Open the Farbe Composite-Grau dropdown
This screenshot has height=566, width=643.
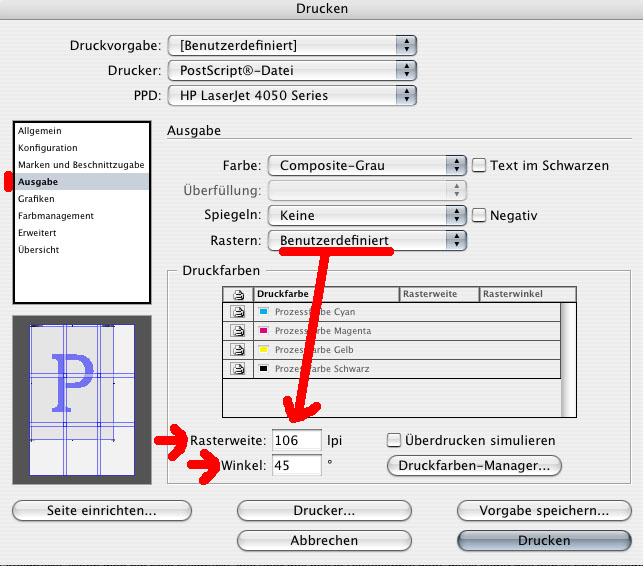(366, 165)
